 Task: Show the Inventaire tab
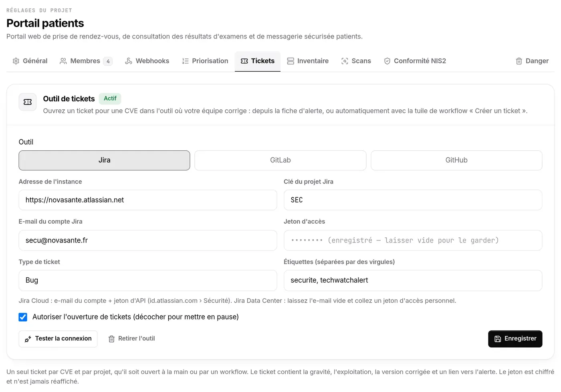tap(308, 61)
